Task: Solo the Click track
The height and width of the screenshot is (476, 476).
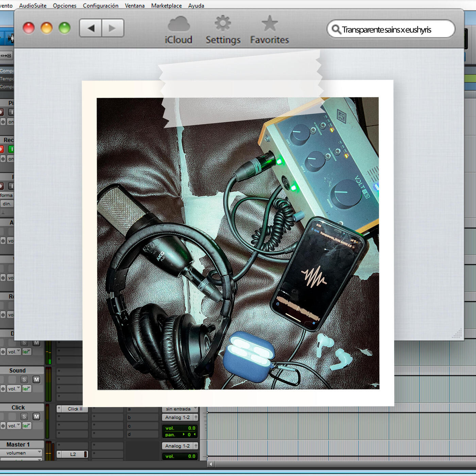Action: click(x=24, y=417)
